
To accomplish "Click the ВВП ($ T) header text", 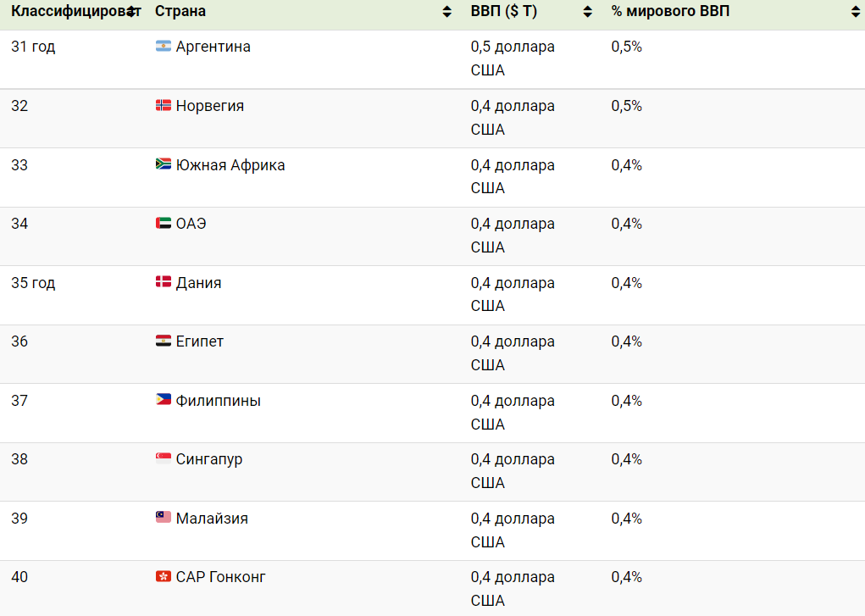I will pos(503,12).
